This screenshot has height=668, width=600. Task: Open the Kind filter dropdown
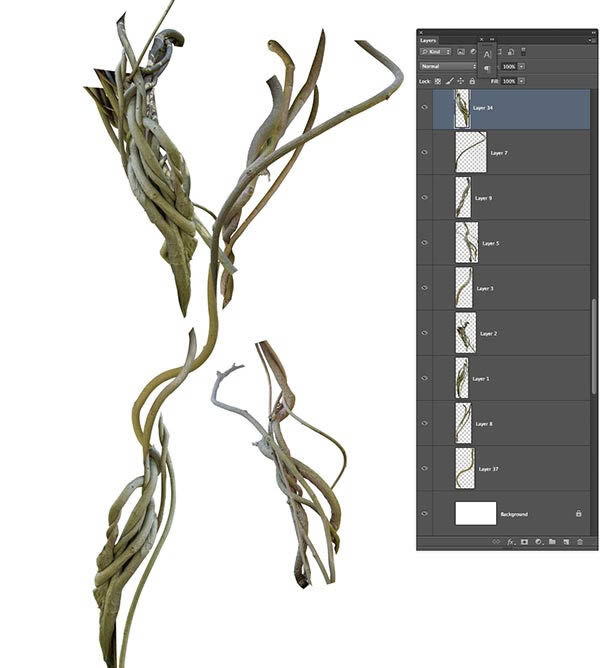tap(436, 52)
